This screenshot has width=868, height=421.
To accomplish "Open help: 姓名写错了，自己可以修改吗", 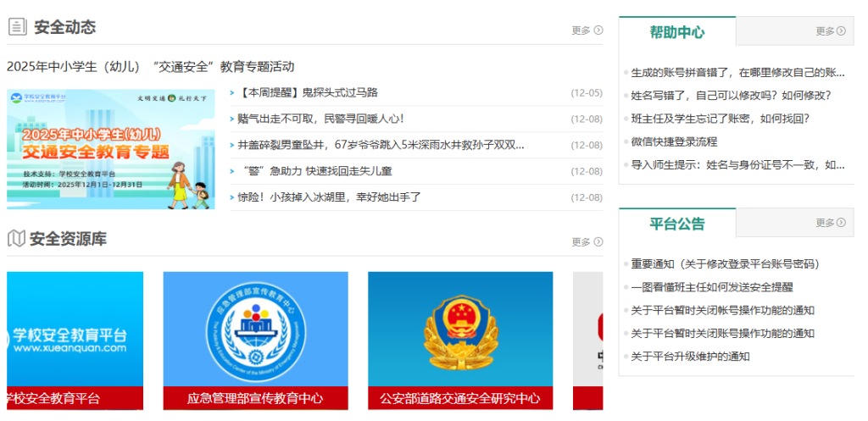I will pyautogui.click(x=732, y=96).
